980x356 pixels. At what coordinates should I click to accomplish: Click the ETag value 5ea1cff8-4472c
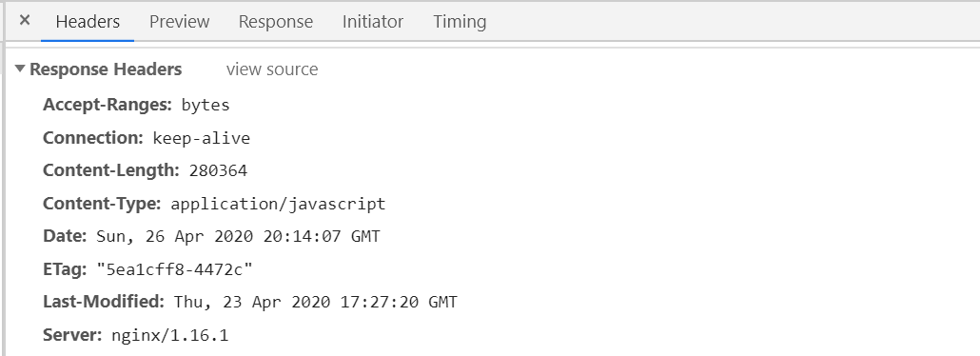tap(174, 269)
